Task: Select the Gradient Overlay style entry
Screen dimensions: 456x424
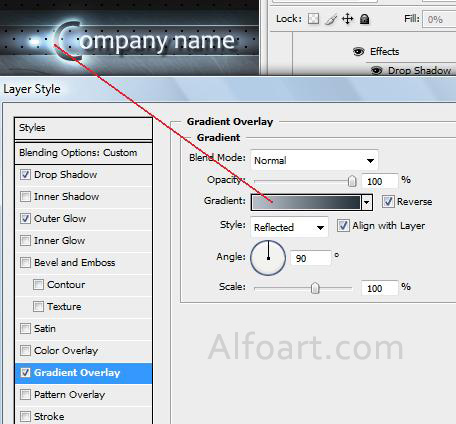Action: tap(84, 373)
